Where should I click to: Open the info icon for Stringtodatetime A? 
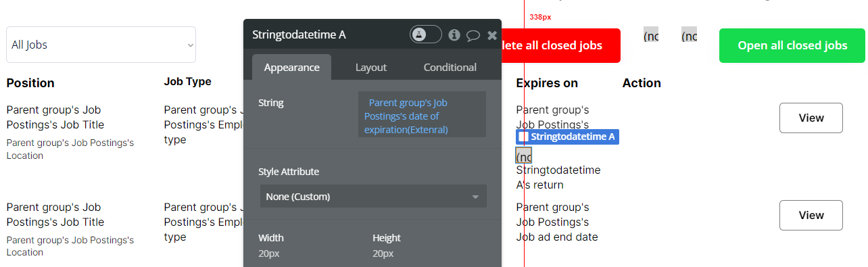coord(454,34)
